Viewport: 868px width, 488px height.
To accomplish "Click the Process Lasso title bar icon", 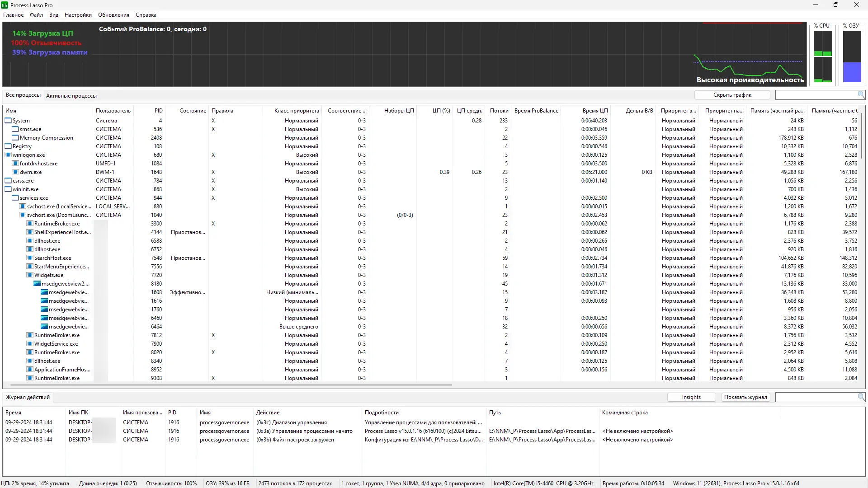I will point(5,5).
